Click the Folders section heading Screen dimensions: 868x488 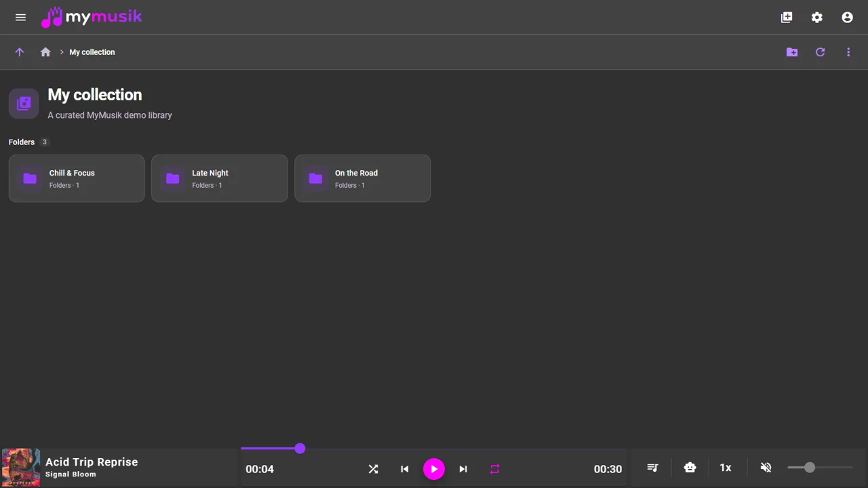(22, 142)
